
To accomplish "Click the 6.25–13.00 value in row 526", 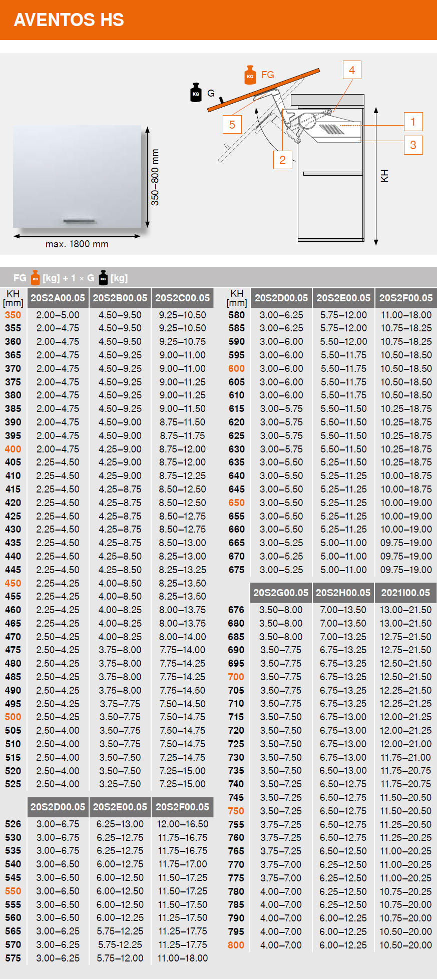I will click(120, 824).
